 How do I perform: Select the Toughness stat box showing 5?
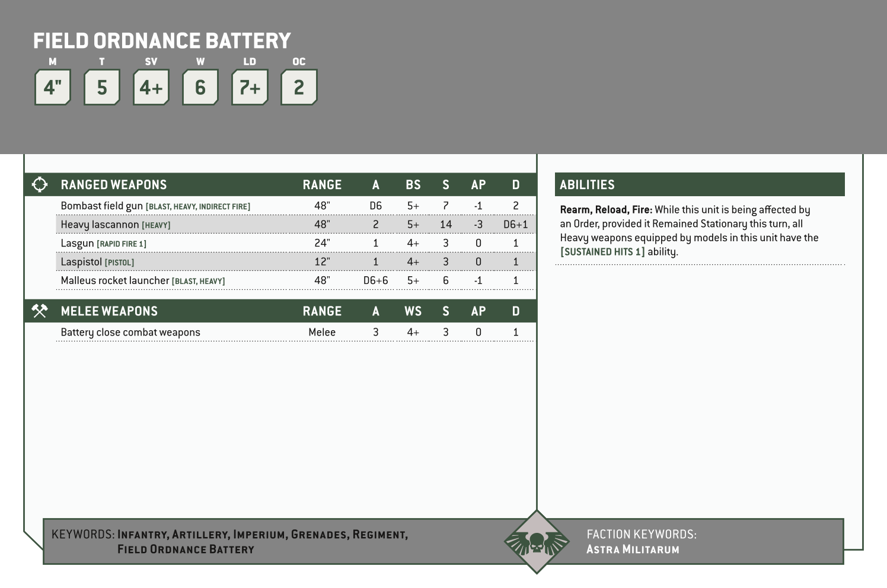[101, 87]
